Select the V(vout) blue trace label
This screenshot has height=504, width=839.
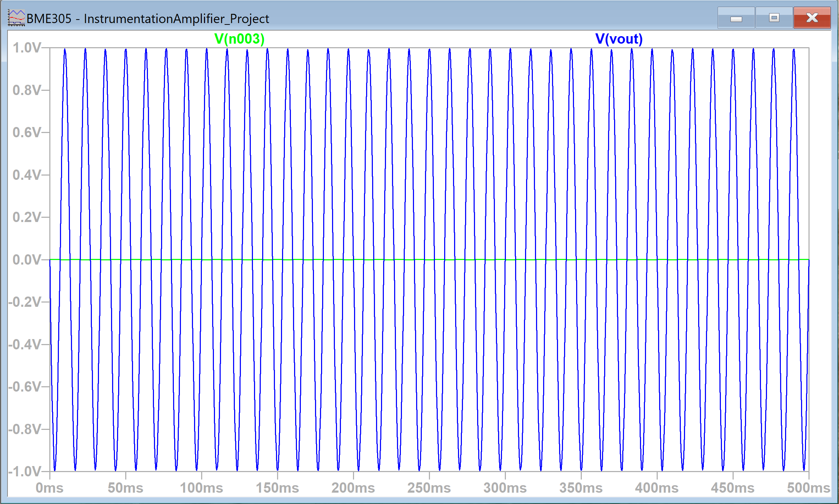pos(619,39)
